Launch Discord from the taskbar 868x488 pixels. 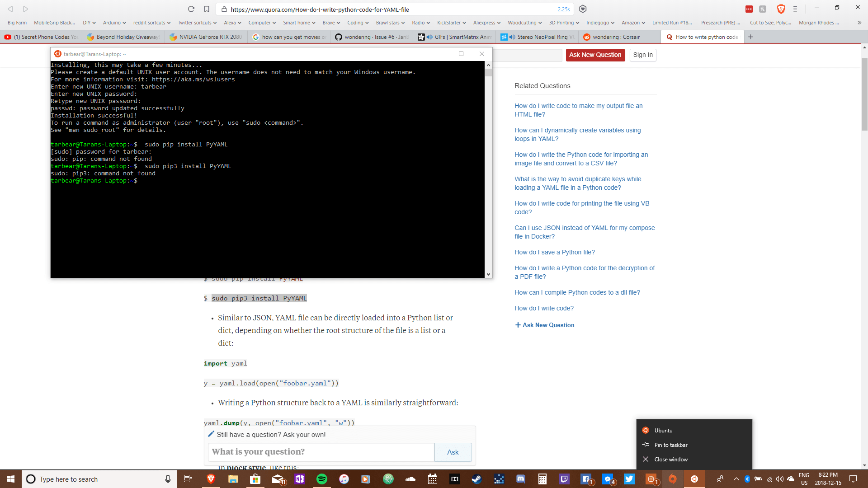pos(521,479)
